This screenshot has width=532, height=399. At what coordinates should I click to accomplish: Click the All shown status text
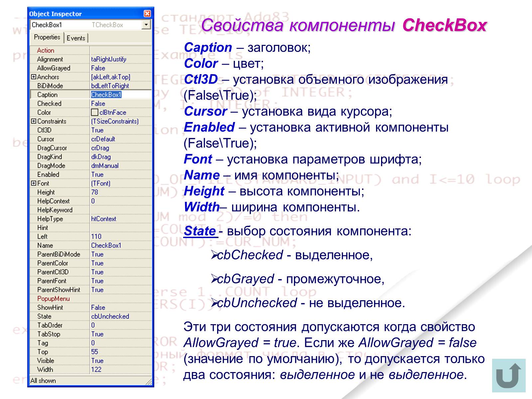pos(43,381)
